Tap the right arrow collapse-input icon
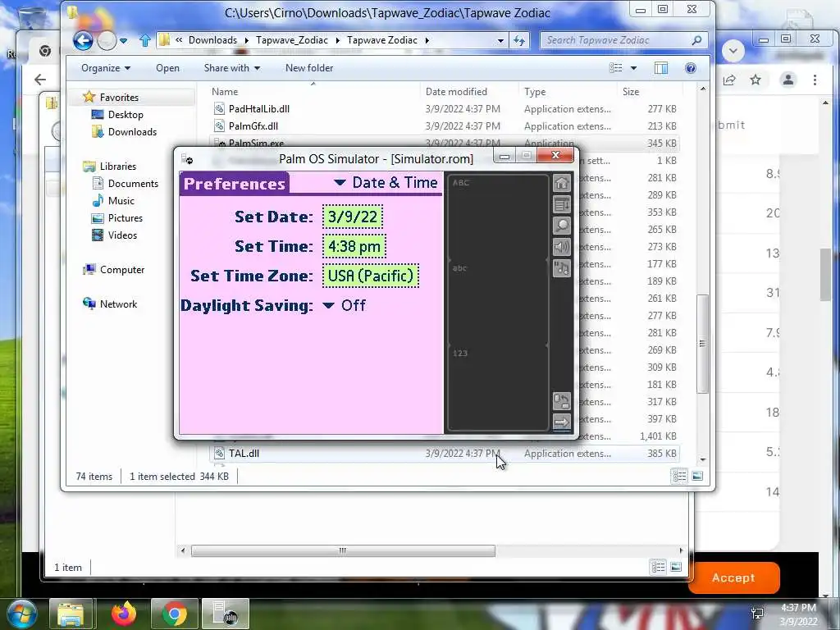 point(561,422)
